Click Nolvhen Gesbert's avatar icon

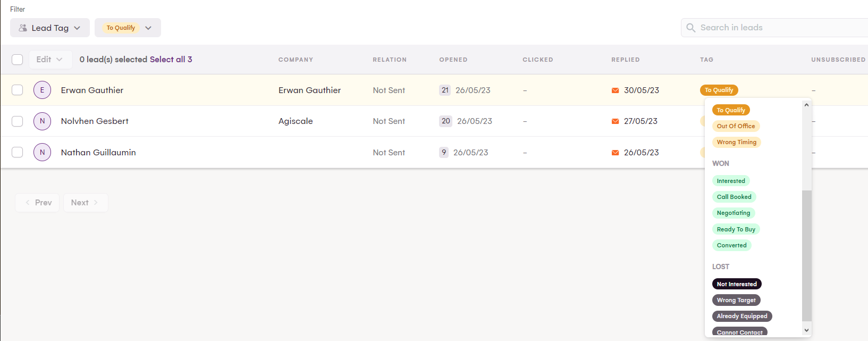coord(42,121)
